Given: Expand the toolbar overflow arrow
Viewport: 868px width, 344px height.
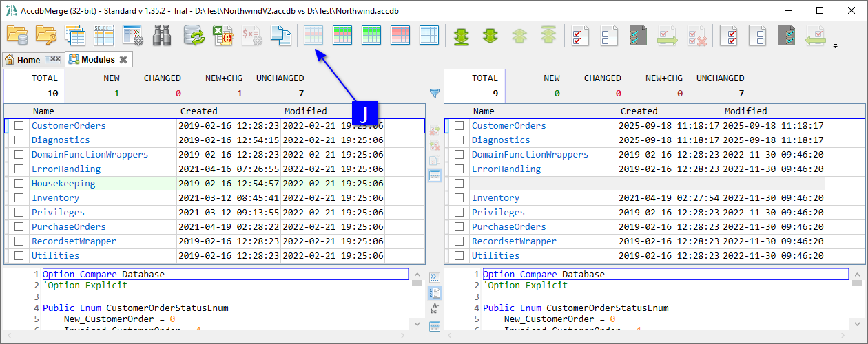Looking at the screenshot, I should point(836,47).
